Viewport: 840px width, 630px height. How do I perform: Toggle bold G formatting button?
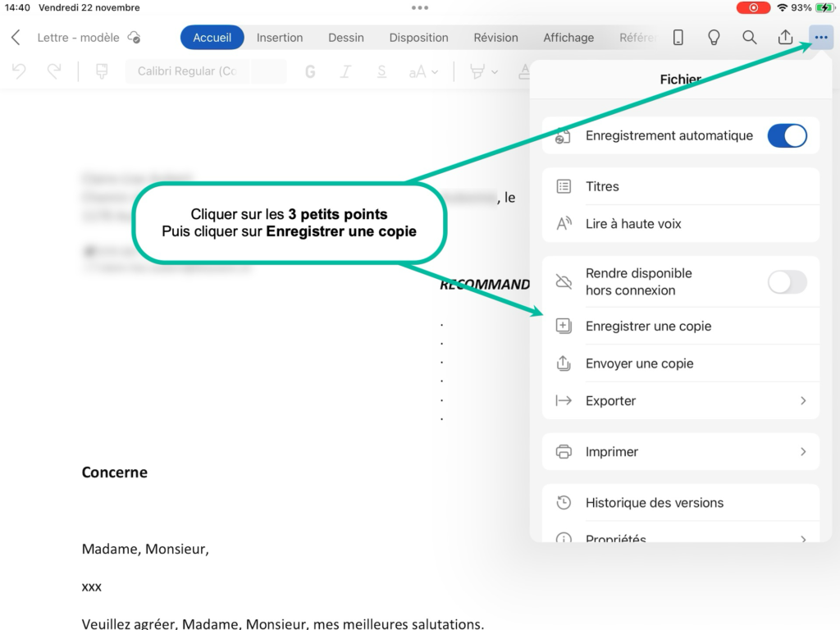click(x=310, y=72)
